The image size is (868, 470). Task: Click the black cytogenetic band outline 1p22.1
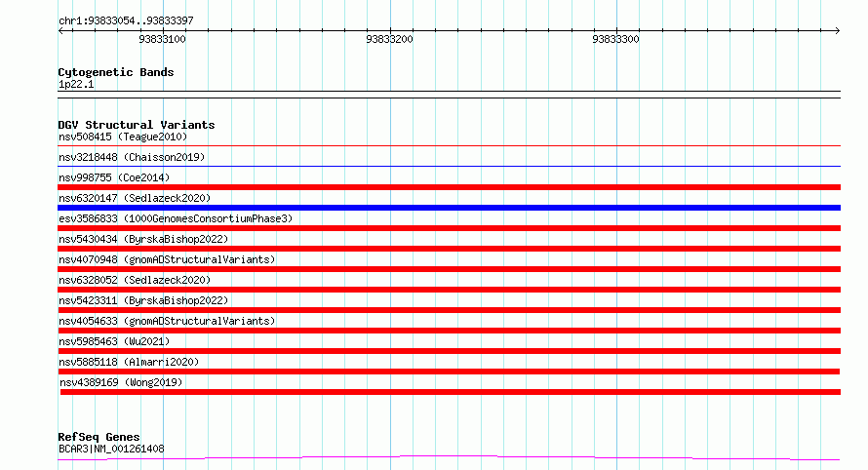click(x=449, y=95)
